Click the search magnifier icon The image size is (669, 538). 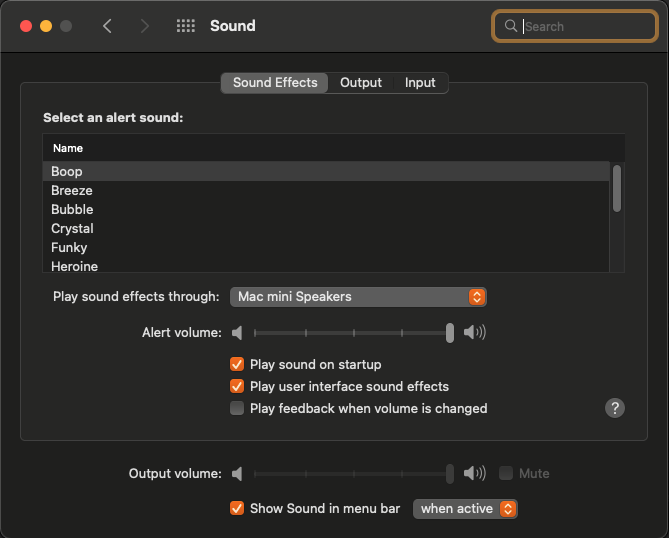point(510,26)
